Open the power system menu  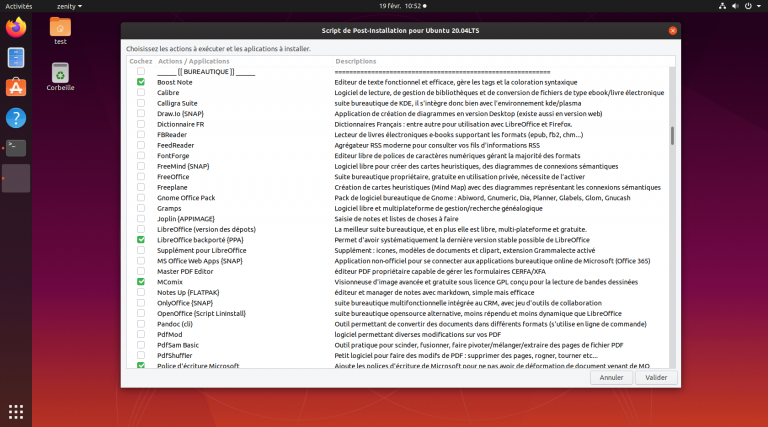(x=748, y=6)
